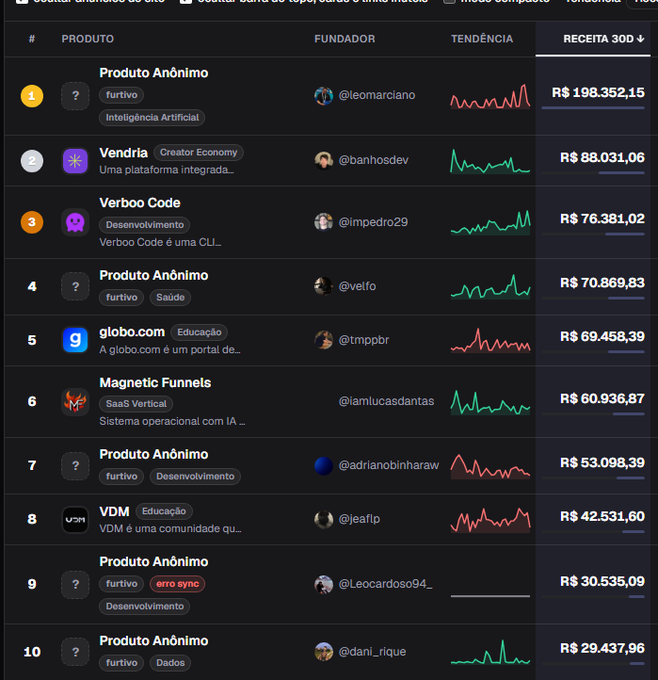Click @velfo's profile avatar
Image resolution: width=658 pixels, height=680 pixels.
point(324,286)
